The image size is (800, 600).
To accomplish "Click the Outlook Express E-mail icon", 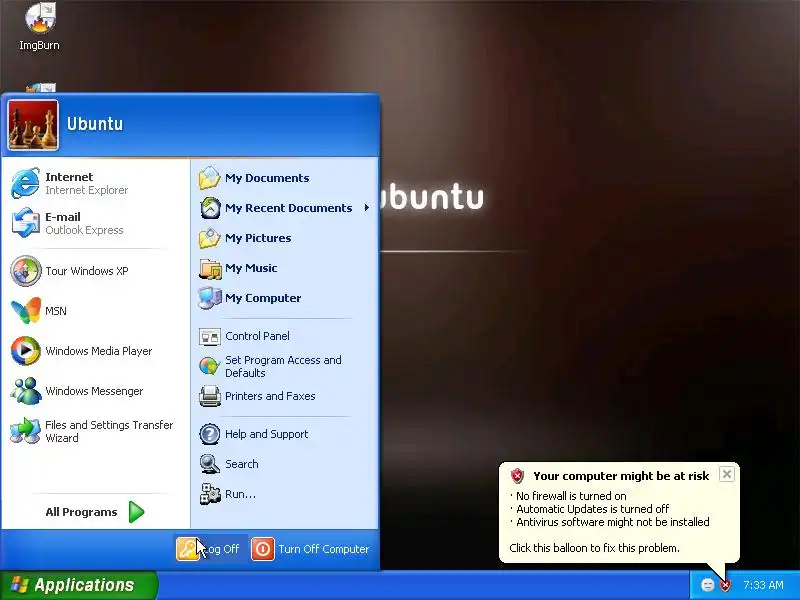I will point(26,223).
